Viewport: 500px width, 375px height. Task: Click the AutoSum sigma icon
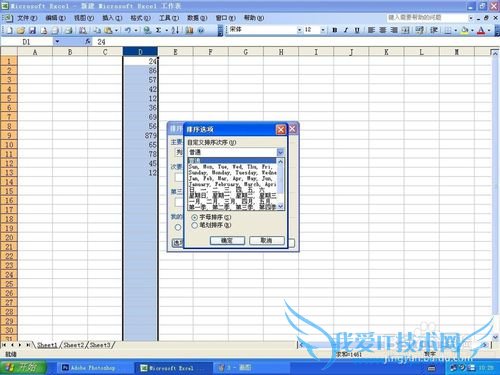point(158,30)
